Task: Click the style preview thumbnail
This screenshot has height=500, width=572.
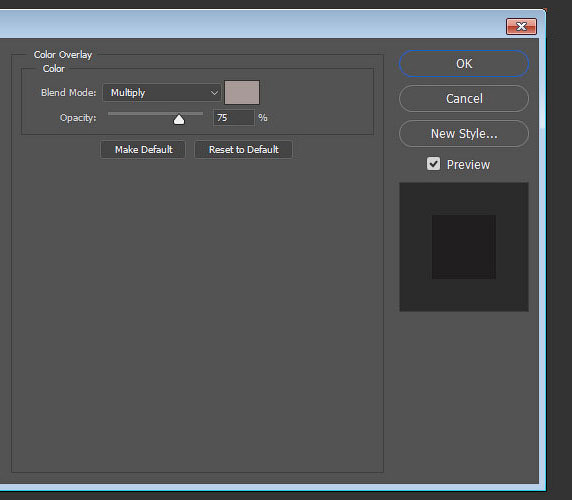Action: pyautogui.click(x=464, y=247)
